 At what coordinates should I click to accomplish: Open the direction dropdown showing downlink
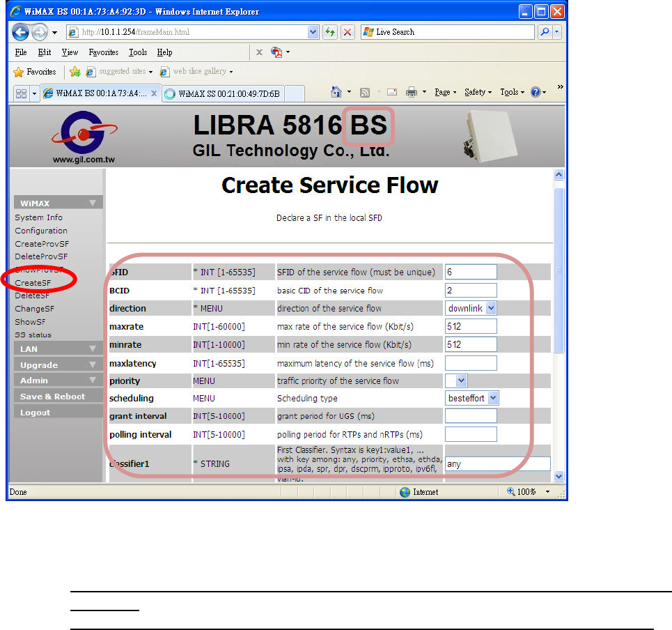(x=491, y=308)
